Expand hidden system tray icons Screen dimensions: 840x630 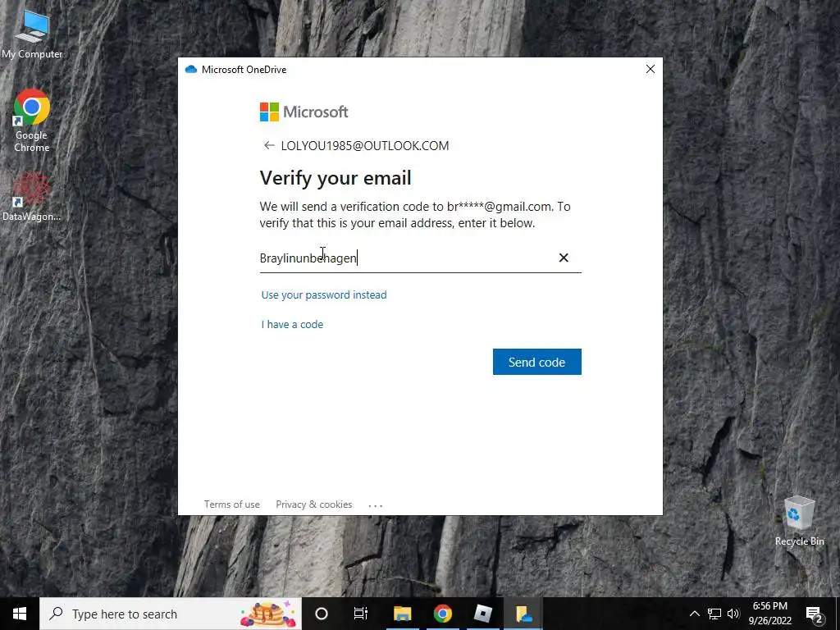coord(694,614)
